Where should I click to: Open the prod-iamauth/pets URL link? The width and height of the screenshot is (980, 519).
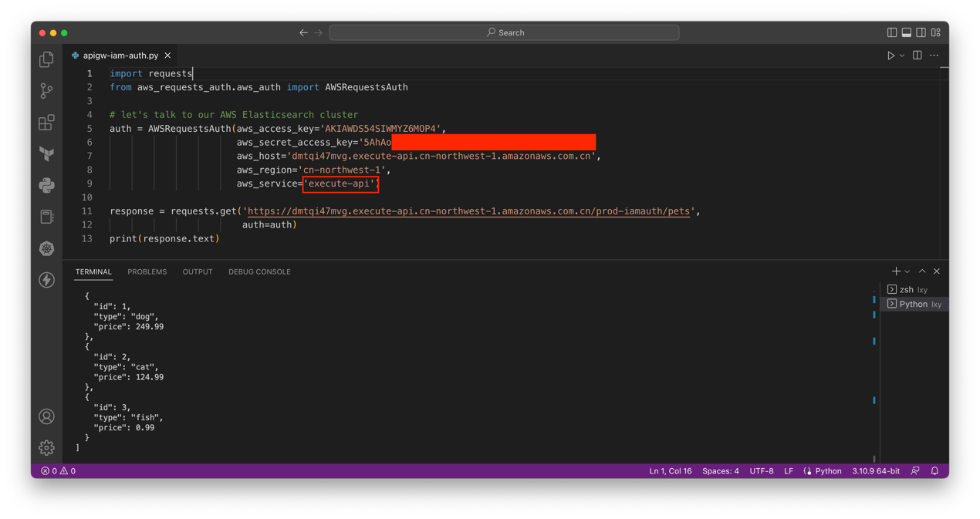(x=468, y=211)
